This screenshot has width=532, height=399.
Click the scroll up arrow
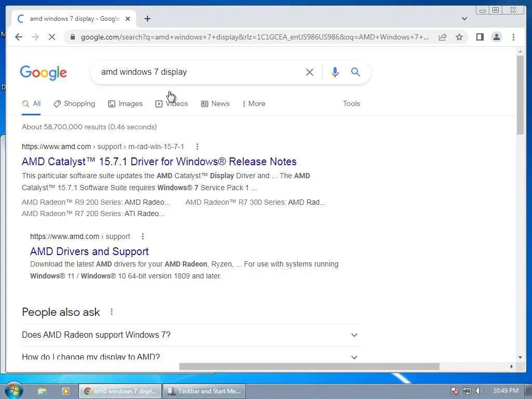pyautogui.click(x=520, y=51)
